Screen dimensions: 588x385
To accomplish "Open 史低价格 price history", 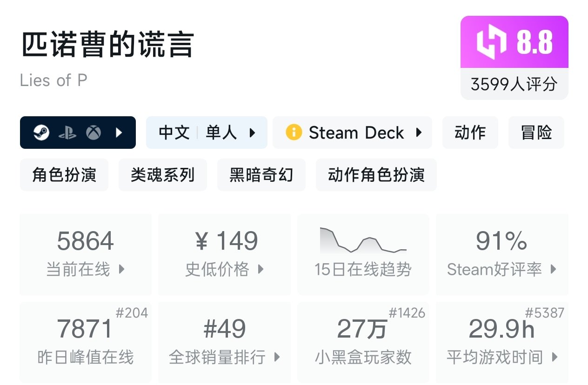I will coord(261,269).
